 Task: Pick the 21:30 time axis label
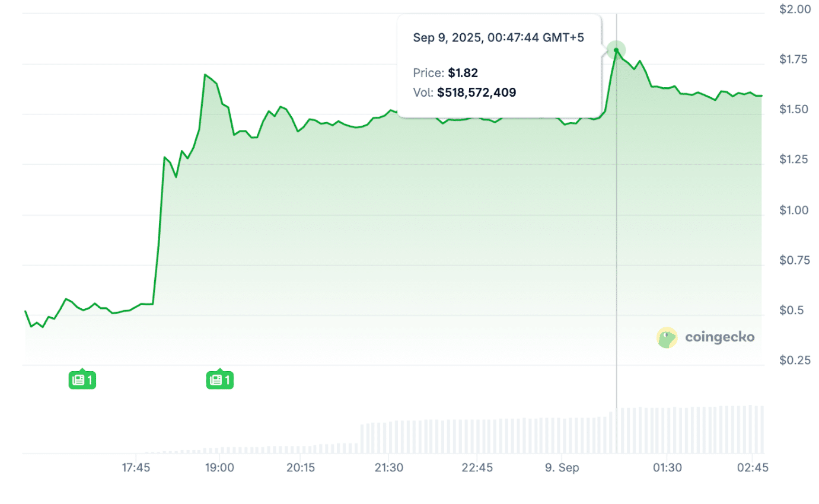[388, 467]
